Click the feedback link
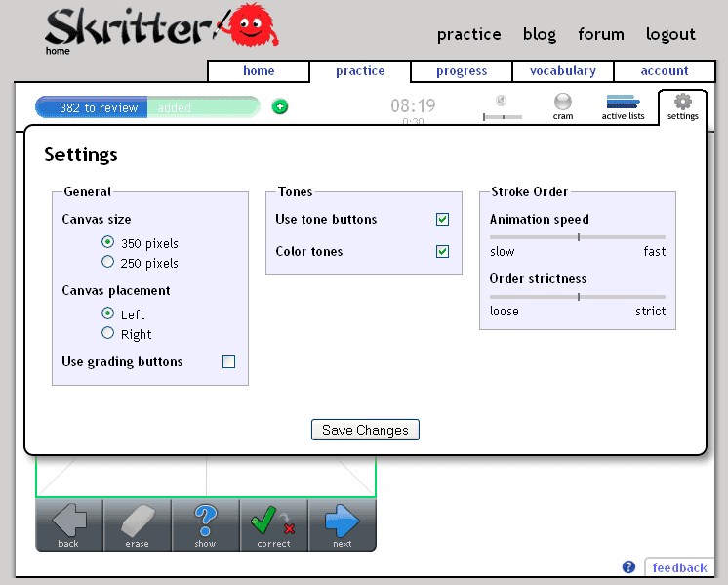 click(x=679, y=567)
